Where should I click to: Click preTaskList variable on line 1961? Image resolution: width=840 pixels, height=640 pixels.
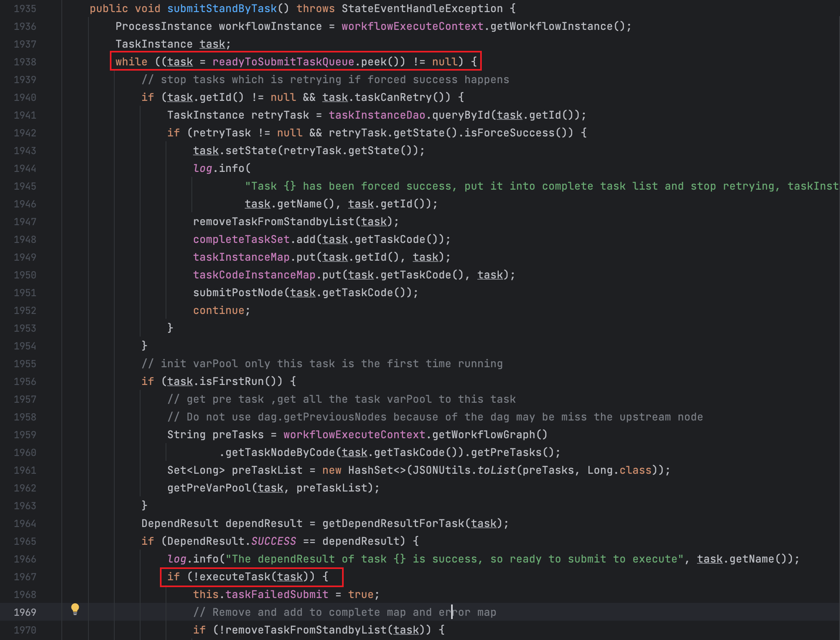(267, 470)
